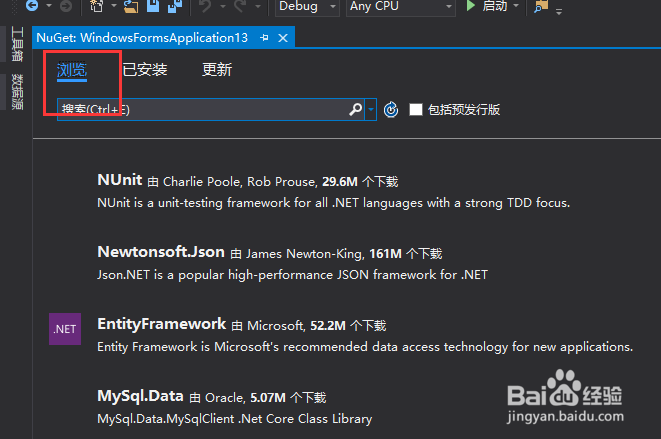Viewport: 661px width, 439px height.
Task: Click the Save toolbar icon
Action: 153,5
